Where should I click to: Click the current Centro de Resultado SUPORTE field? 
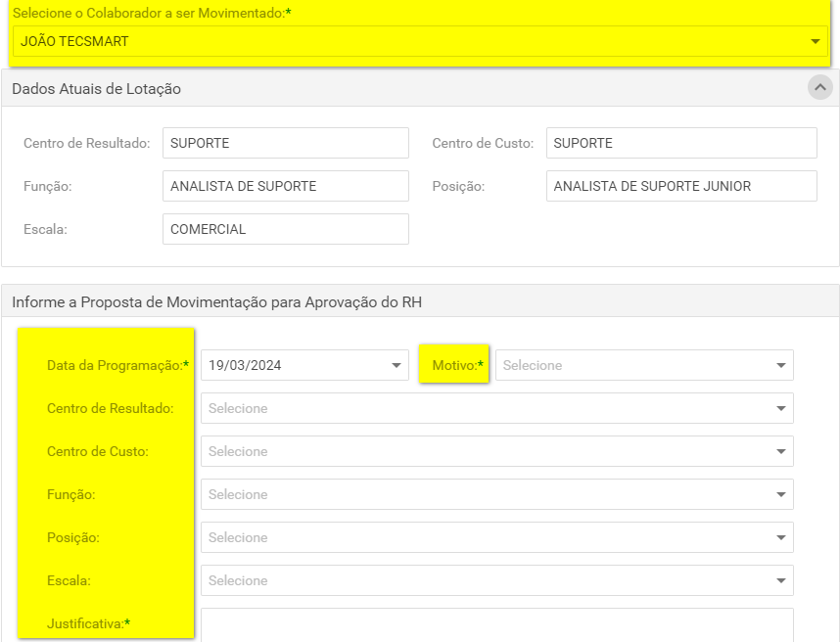tap(286, 143)
